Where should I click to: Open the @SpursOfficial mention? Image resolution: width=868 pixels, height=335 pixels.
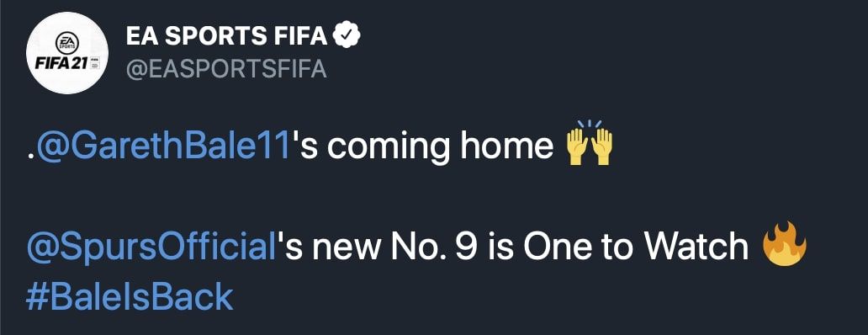click(151, 247)
